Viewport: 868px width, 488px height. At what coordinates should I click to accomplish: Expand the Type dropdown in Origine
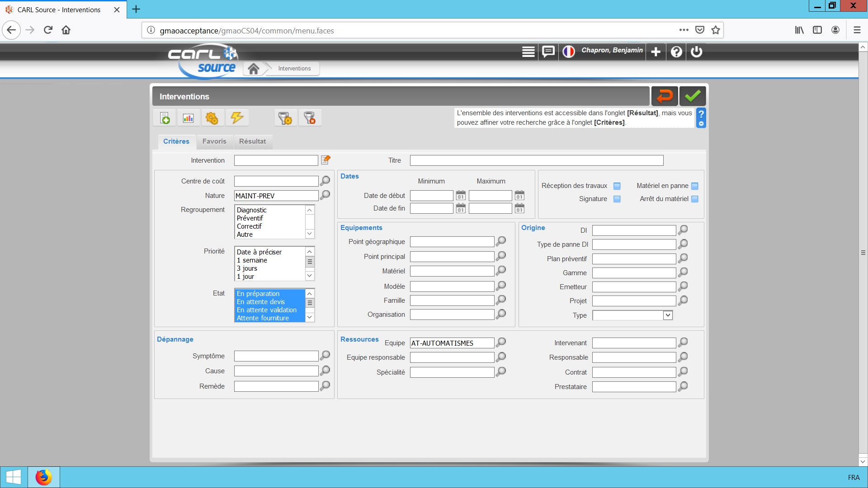pos(668,315)
